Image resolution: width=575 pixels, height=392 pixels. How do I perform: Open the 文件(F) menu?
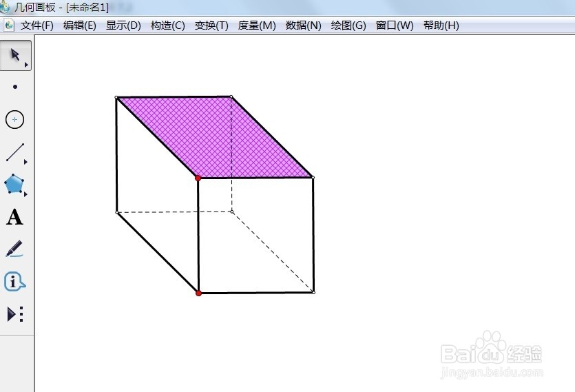[x=37, y=25]
